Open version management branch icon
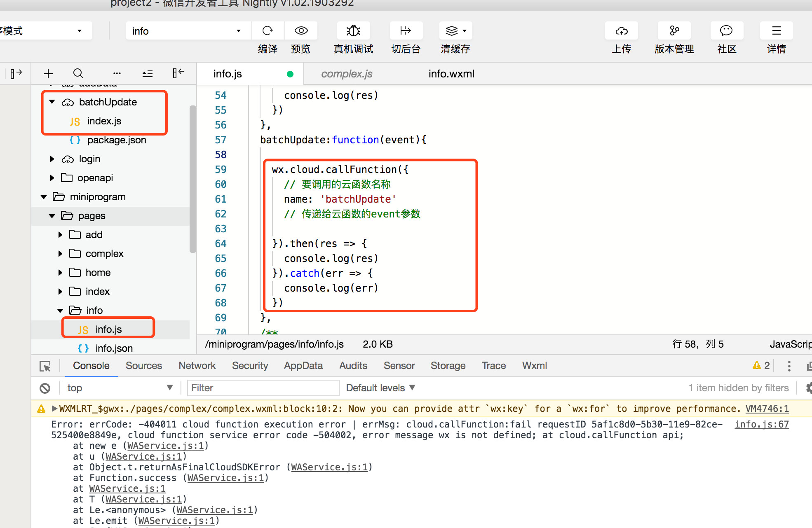 click(674, 31)
